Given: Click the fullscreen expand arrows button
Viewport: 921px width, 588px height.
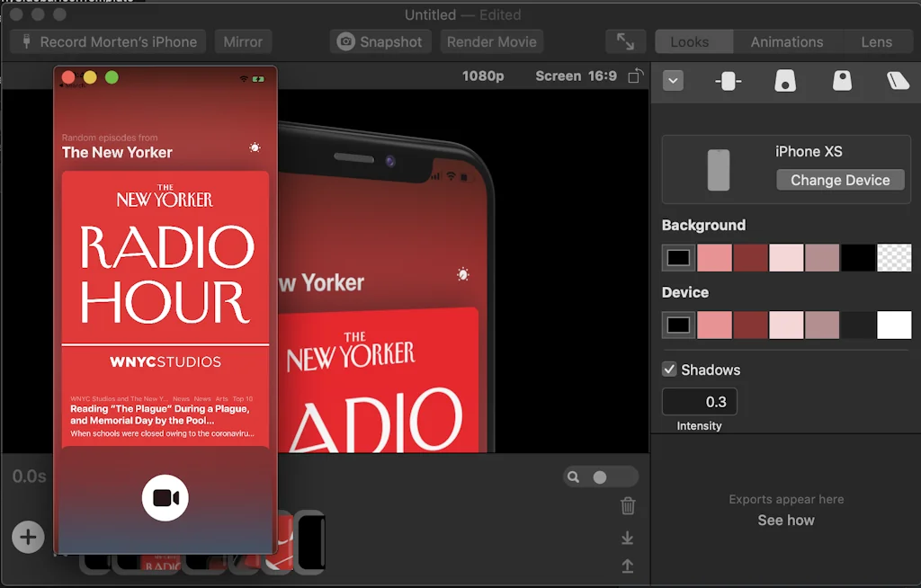Looking at the screenshot, I should 625,42.
